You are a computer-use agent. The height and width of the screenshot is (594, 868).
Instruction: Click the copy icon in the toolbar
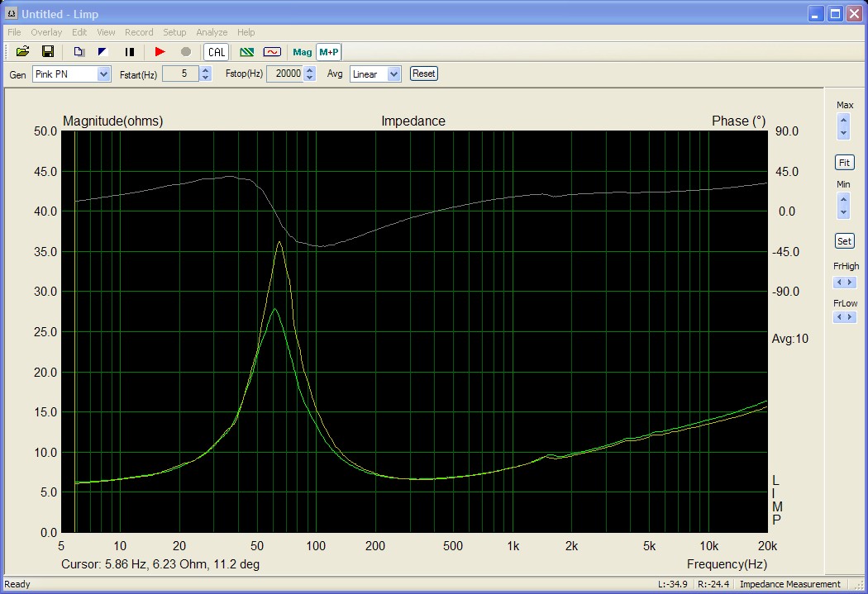79,52
